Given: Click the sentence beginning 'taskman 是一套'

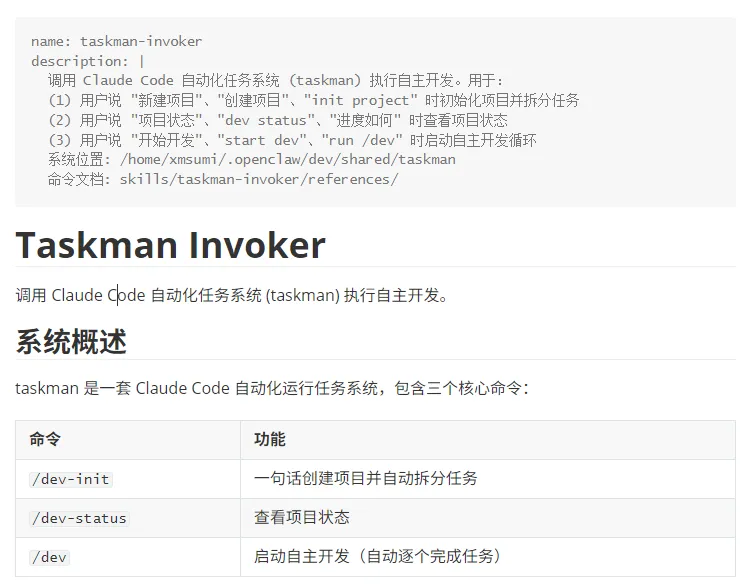Looking at the screenshot, I should click(x=272, y=388).
